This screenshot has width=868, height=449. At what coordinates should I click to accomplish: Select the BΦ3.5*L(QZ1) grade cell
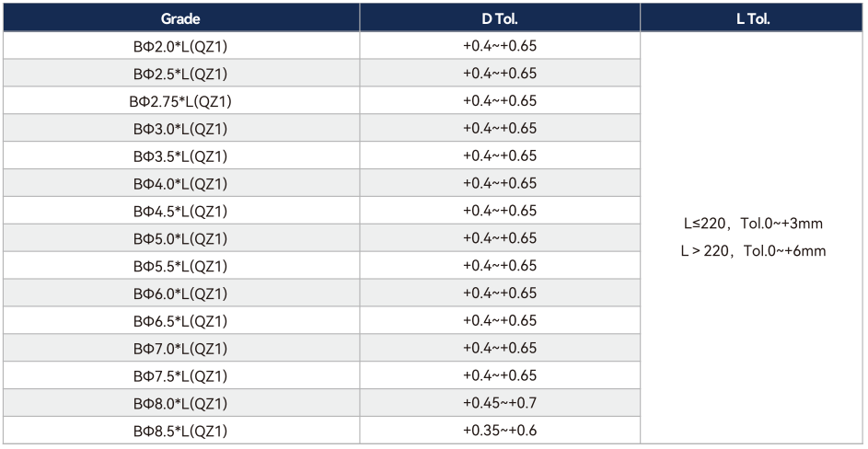181,156
